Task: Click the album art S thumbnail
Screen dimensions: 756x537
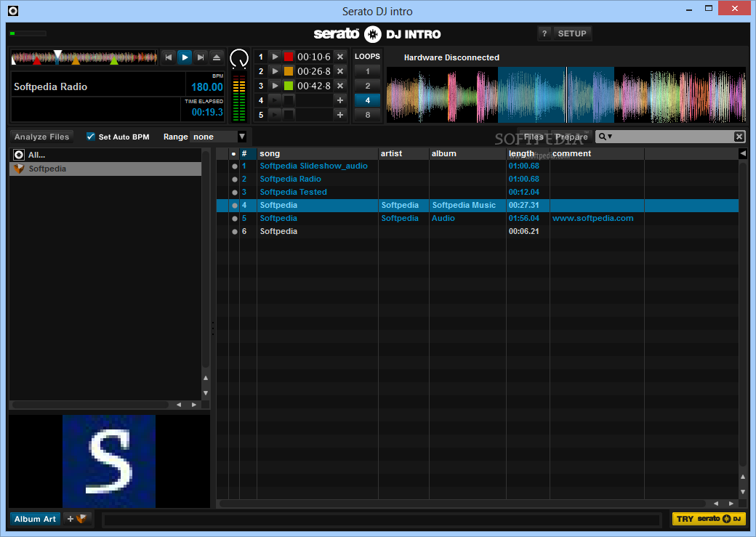Action: pos(109,461)
